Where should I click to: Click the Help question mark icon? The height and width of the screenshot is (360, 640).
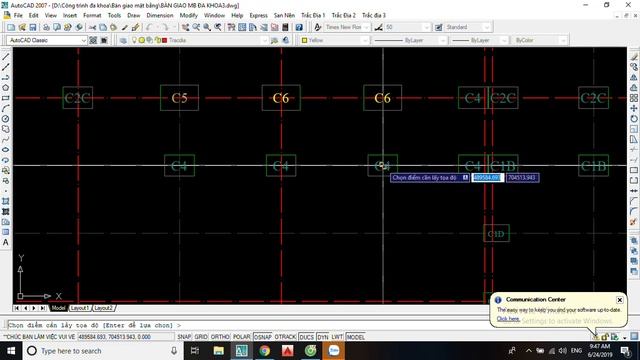pos(299,27)
